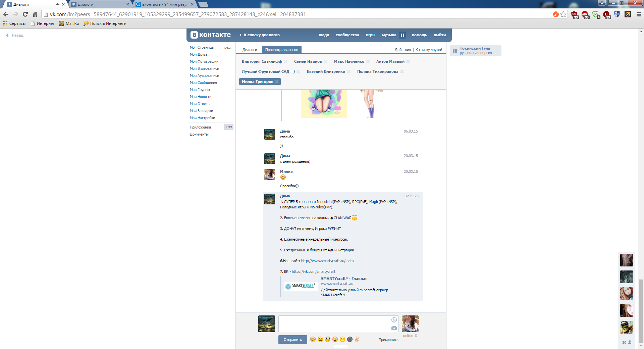Viewport: 644px width, 349px height.
Task: Go back via К списку диалогов arrow
Action: (x=260, y=35)
